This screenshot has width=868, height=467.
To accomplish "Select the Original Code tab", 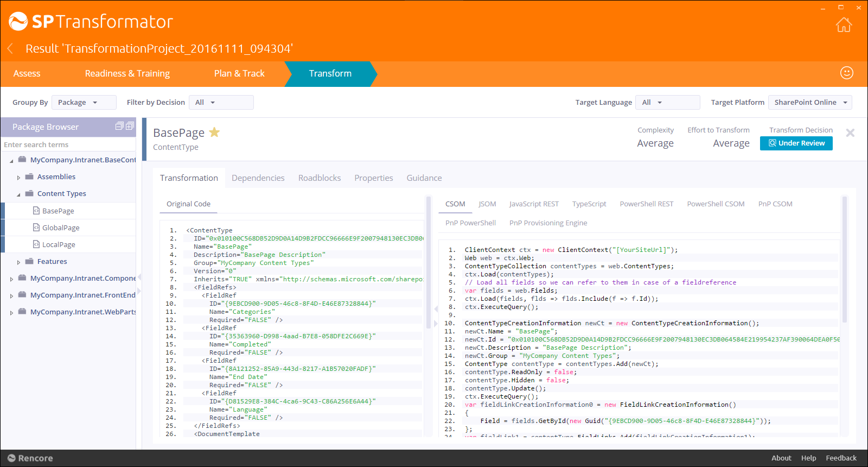I will pos(188,204).
